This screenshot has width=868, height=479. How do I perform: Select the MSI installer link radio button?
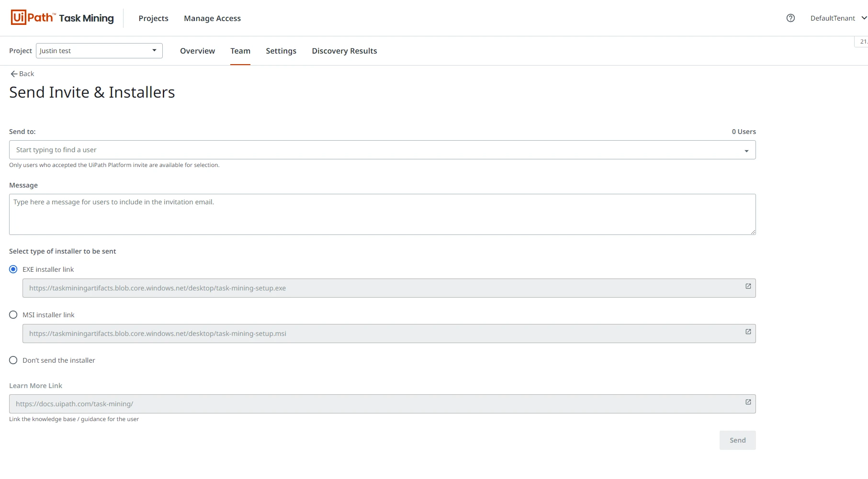pos(13,315)
